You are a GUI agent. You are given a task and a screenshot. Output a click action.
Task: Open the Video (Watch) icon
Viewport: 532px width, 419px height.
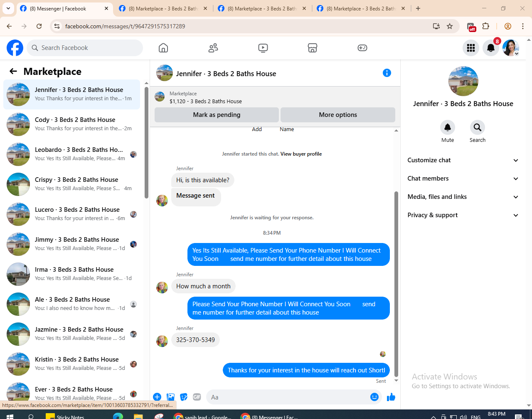coord(263,48)
